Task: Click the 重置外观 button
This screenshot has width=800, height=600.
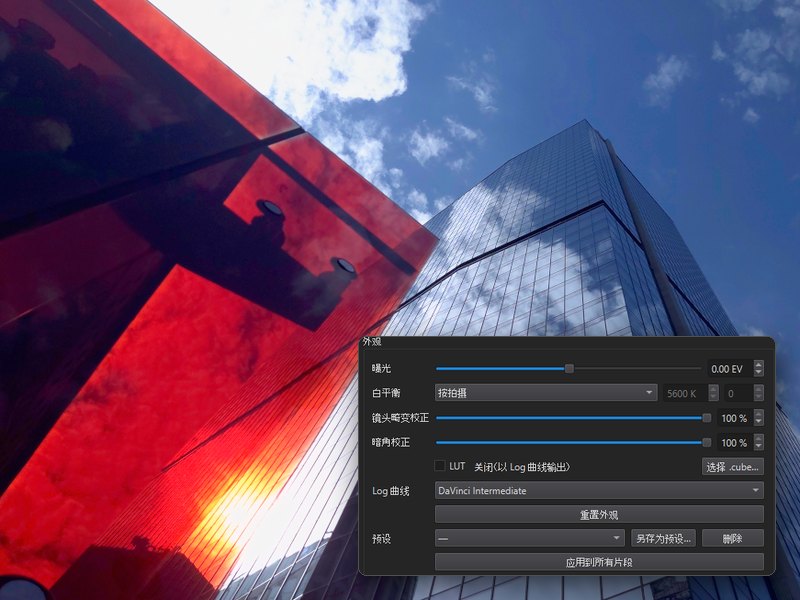Action: [599, 514]
